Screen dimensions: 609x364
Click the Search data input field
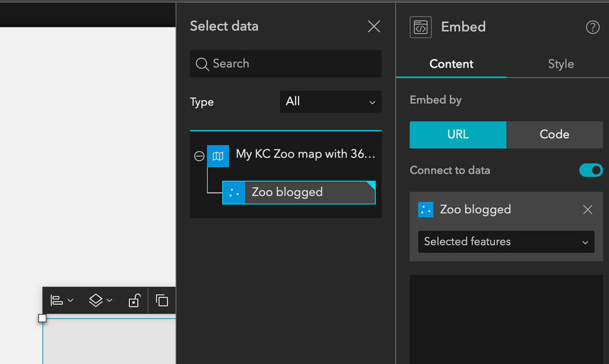293,63
